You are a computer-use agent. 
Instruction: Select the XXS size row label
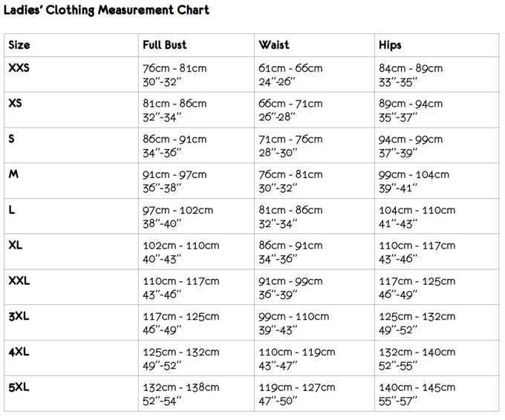pyautogui.click(x=19, y=68)
